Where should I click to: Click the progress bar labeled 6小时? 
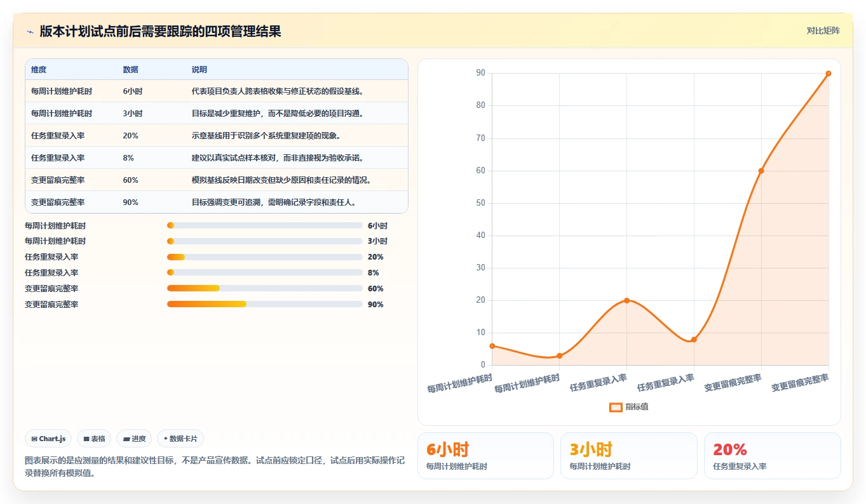pyautogui.click(x=265, y=225)
